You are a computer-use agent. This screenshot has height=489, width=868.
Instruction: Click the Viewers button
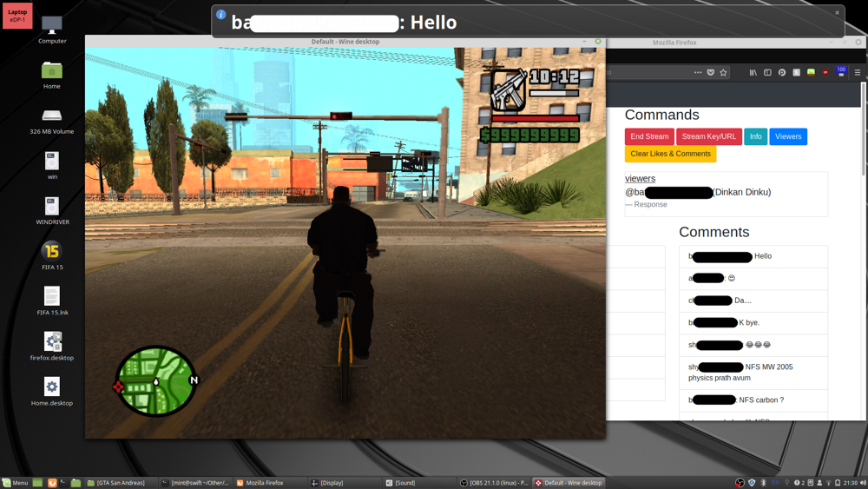point(788,136)
